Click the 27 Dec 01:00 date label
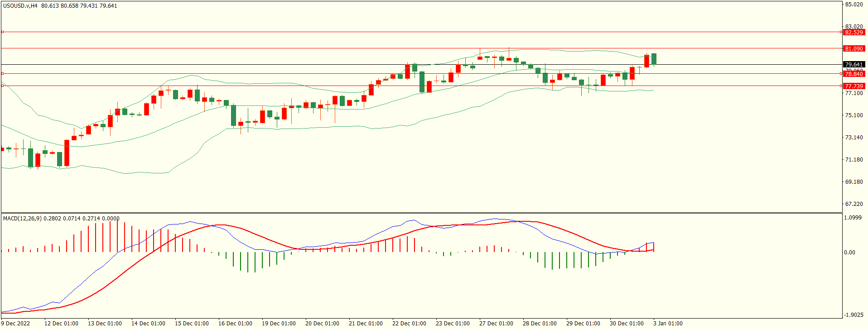Viewport: 868px width, 329px height. 496,324
